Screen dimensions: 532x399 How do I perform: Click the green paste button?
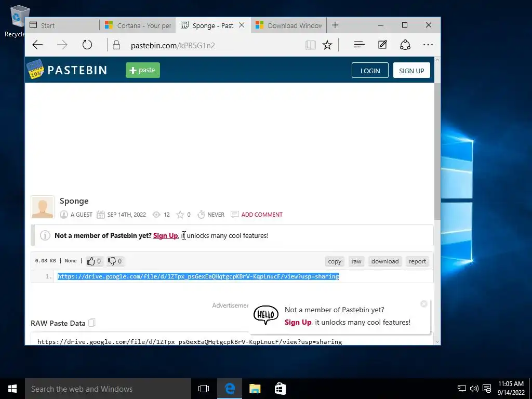142,70
